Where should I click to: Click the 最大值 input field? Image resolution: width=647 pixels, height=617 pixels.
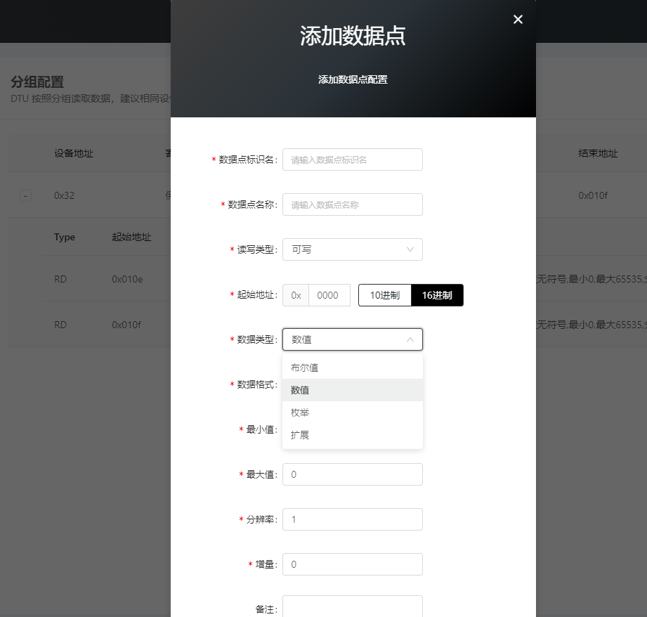pyautogui.click(x=352, y=475)
